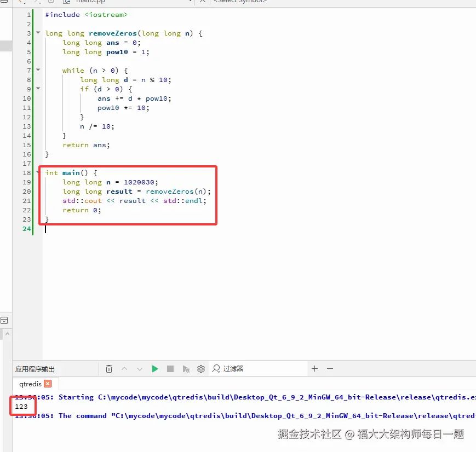Click "main" in the "int main() {" line
This screenshot has height=452, width=476.
pos(71,173)
